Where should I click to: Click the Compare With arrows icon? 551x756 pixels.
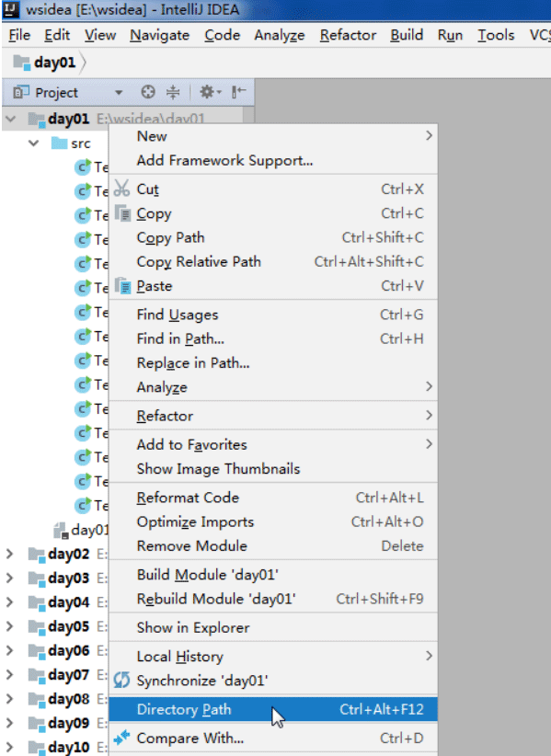pos(121,738)
